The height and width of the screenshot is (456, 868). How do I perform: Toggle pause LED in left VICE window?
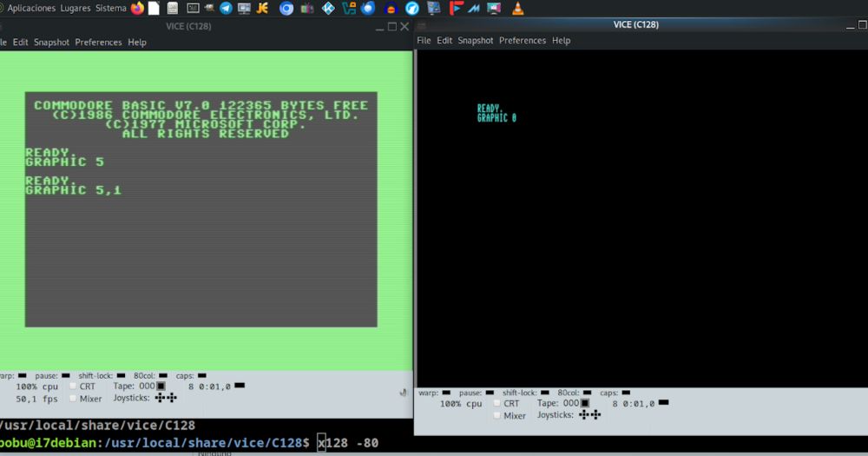click(x=65, y=375)
